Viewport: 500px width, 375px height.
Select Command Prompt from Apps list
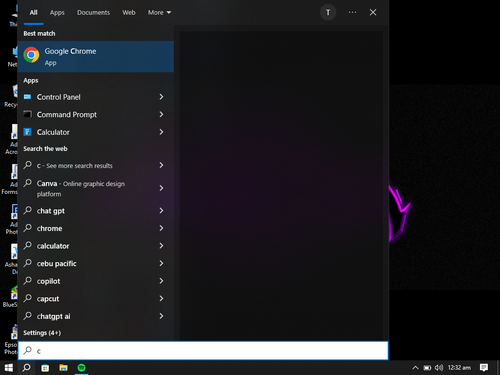[x=96, y=115]
